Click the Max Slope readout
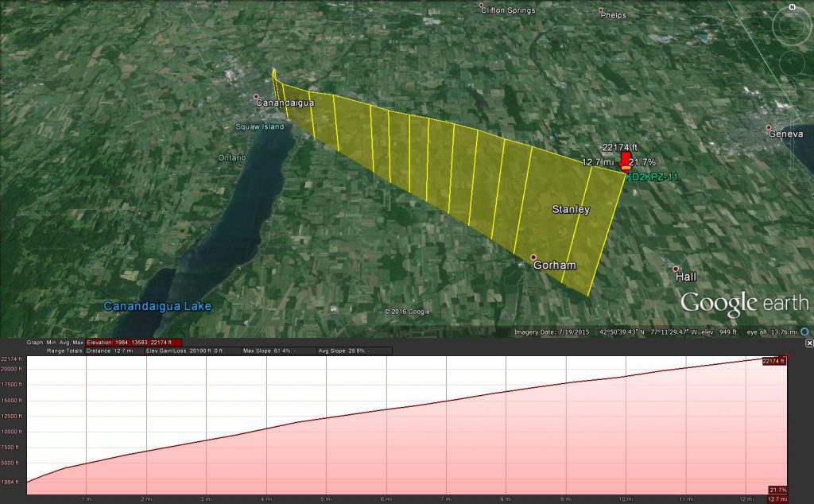The image size is (814, 504). pos(267,350)
